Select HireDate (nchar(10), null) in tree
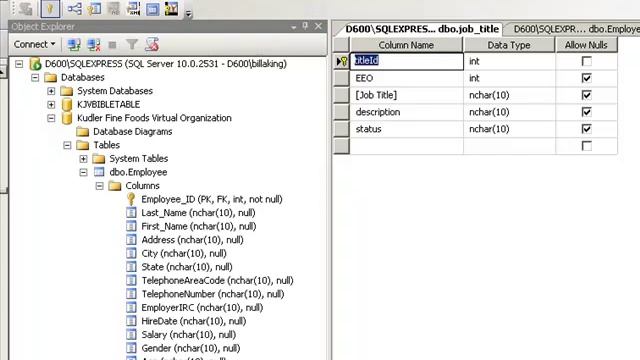The image size is (640, 360). pos(193,321)
